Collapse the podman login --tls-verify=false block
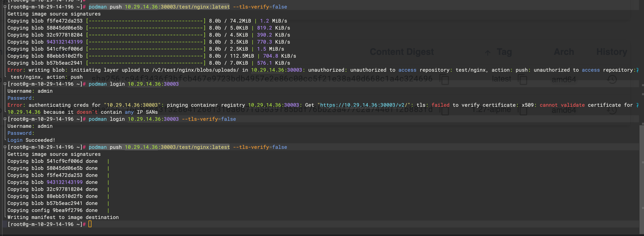The height and width of the screenshot is (236, 644). pyautogui.click(x=5, y=119)
